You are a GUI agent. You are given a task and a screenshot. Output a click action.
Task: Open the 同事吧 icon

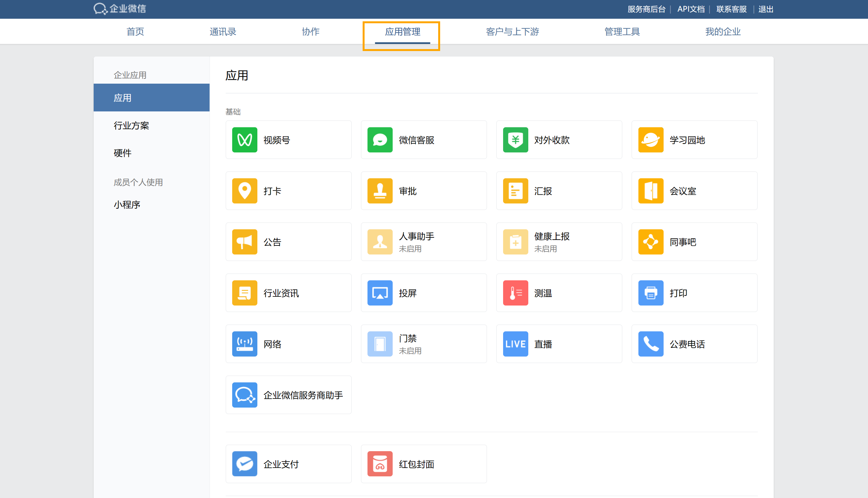tap(651, 242)
